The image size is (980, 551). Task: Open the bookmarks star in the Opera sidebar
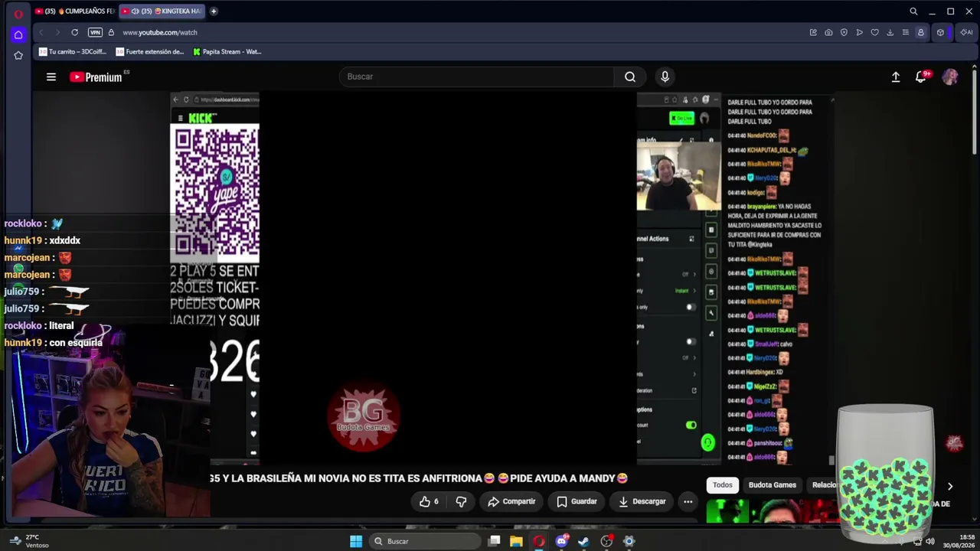(x=18, y=55)
